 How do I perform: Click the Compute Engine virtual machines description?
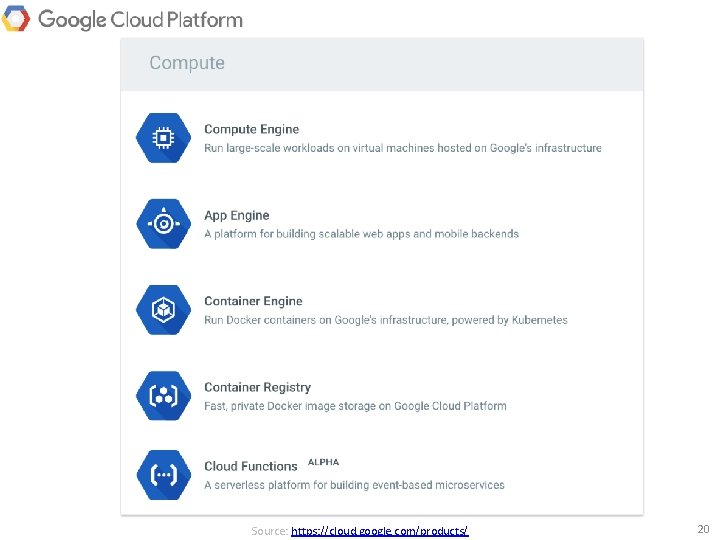[402, 148]
